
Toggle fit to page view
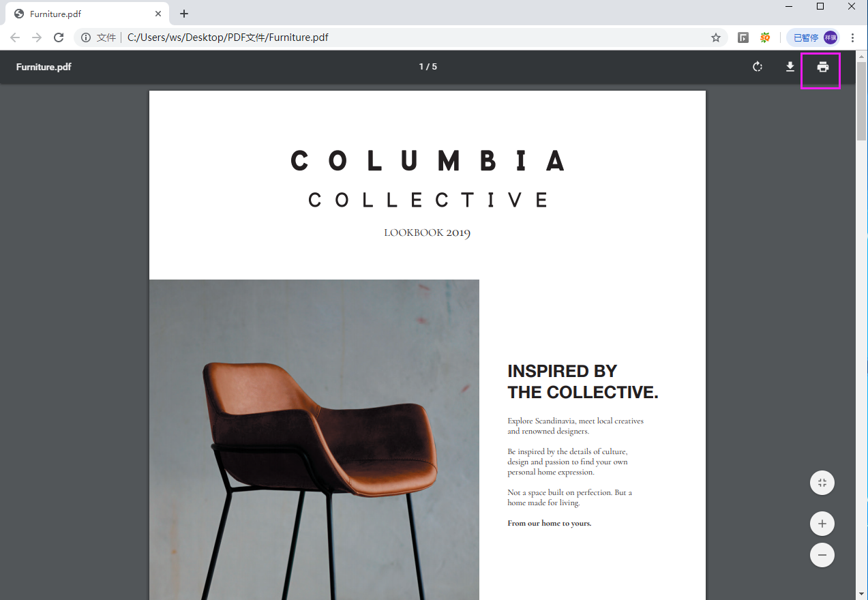822,483
